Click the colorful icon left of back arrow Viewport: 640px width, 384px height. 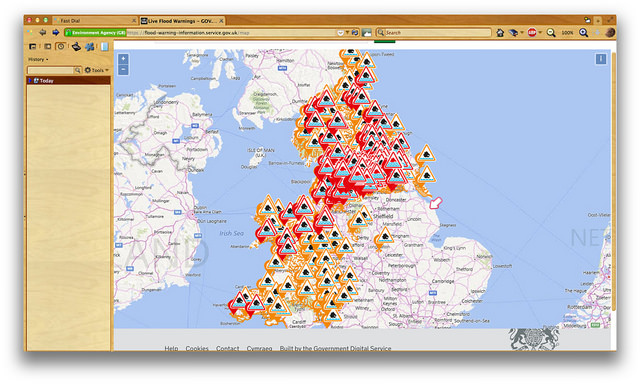(30, 33)
